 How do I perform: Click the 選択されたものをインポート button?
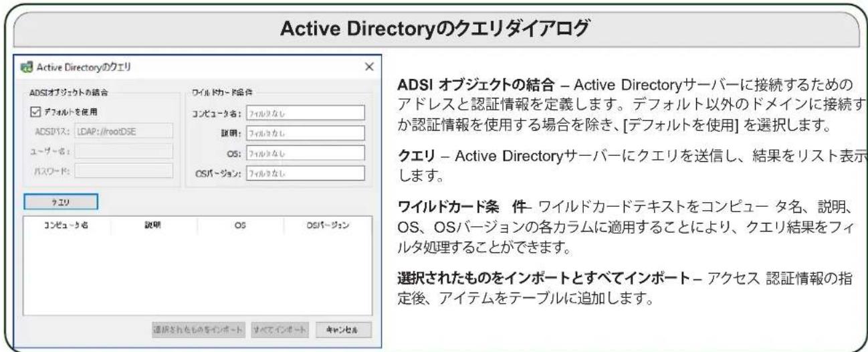pyautogui.click(x=199, y=331)
